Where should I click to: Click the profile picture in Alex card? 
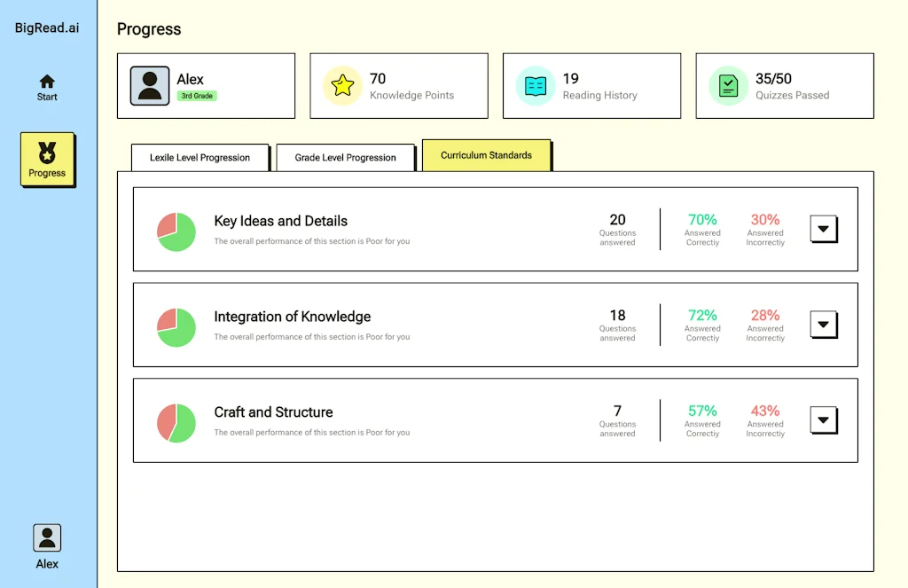150,86
